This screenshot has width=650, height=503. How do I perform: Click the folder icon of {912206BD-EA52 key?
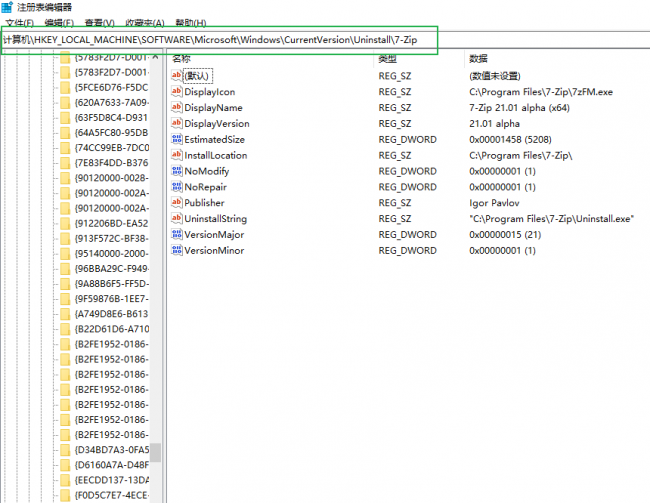65,224
